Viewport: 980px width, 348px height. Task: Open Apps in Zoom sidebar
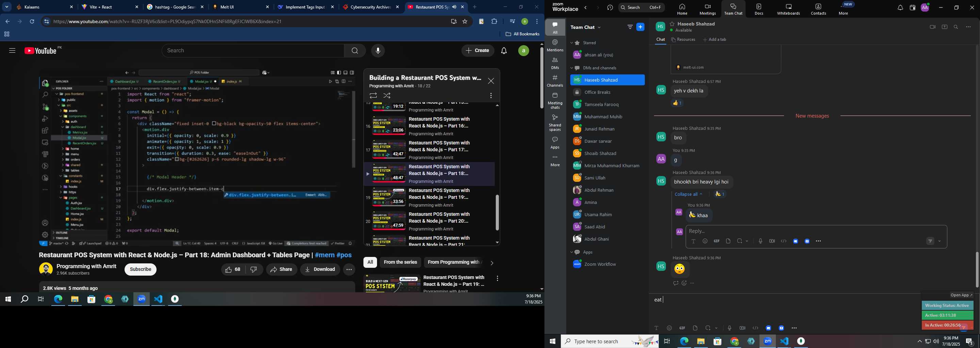click(555, 143)
